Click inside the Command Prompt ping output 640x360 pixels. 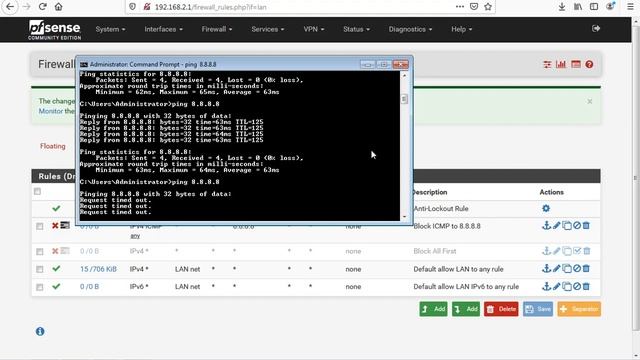coord(240,146)
